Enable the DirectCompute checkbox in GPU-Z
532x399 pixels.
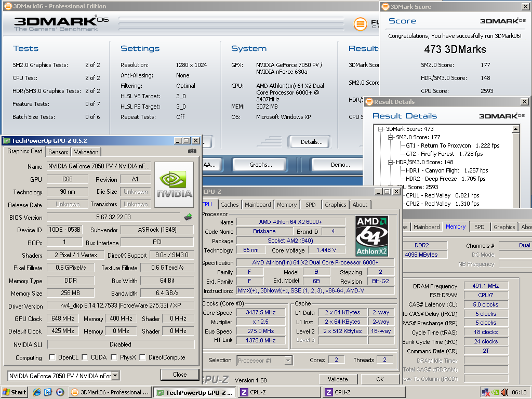point(142,357)
